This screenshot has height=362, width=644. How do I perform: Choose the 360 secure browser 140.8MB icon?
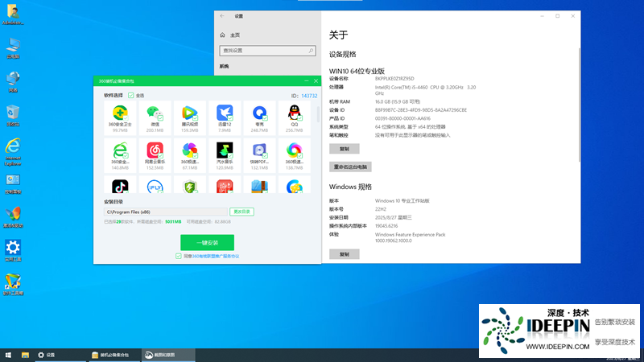tap(120, 150)
